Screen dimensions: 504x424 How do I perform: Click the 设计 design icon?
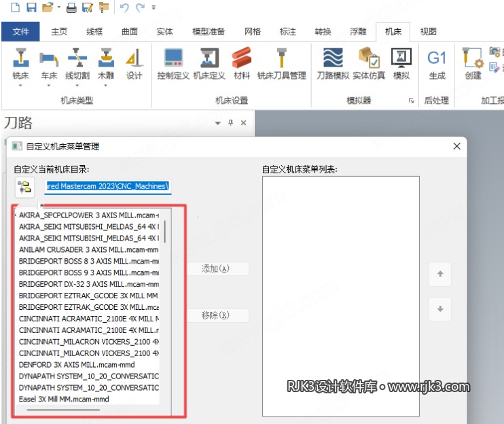coord(134,64)
